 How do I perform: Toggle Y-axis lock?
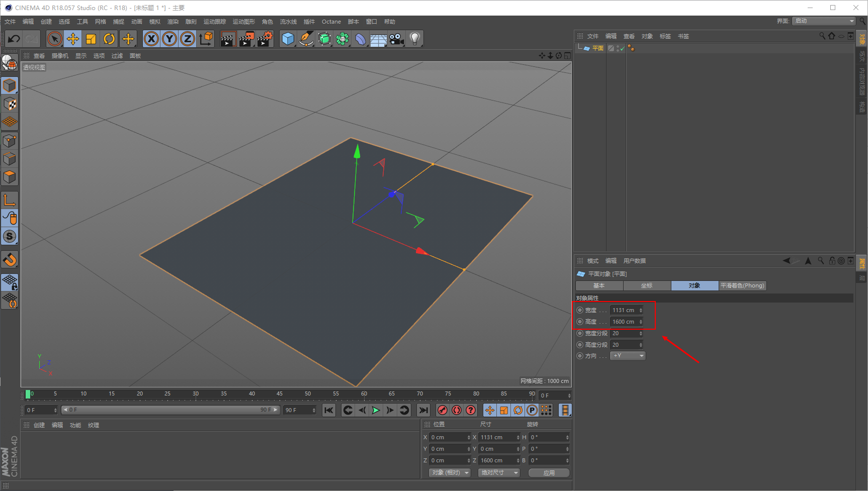169,39
